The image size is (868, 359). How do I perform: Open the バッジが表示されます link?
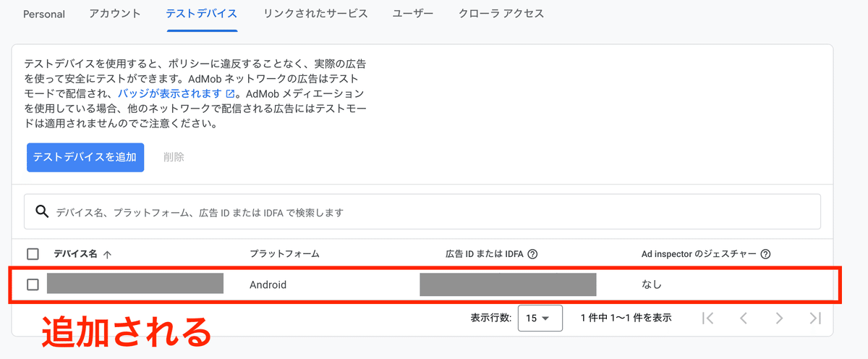[x=169, y=94]
